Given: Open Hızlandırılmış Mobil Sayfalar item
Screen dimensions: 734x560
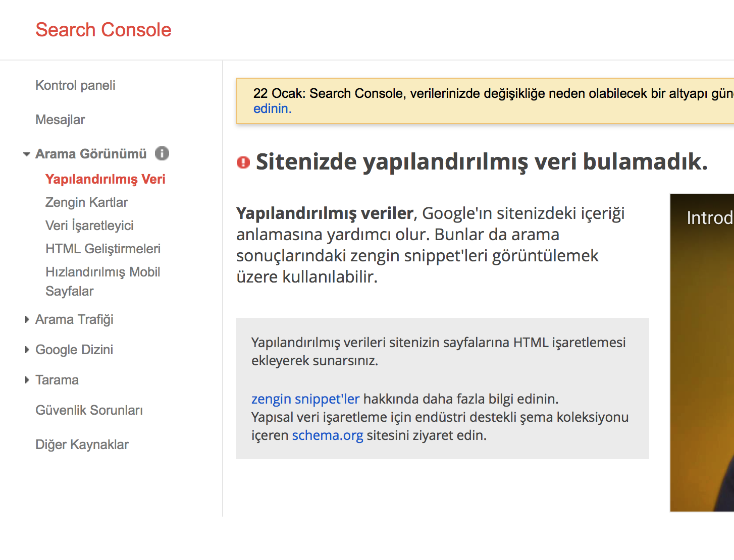Looking at the screenshot, I should click(103, 282).
